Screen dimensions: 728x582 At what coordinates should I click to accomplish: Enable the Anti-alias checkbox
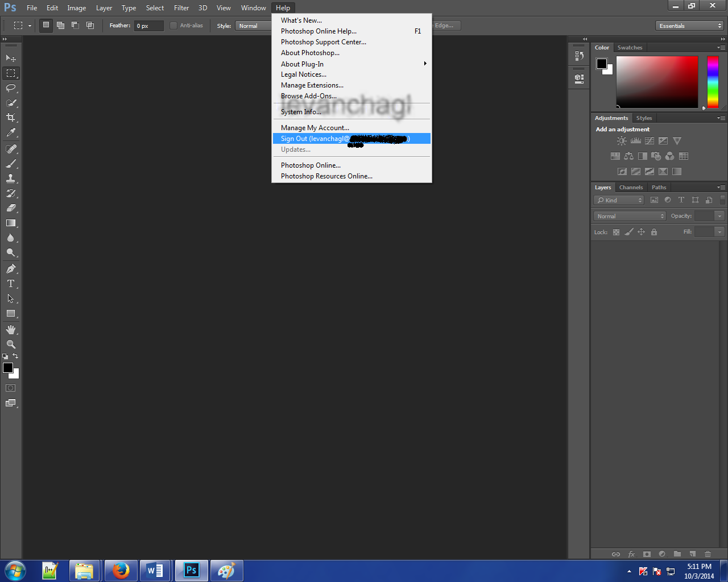point(173,26)
